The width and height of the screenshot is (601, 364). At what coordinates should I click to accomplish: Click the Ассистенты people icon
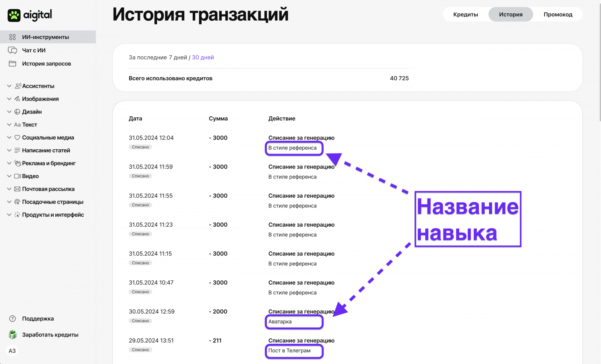click(x=18, y=86)
